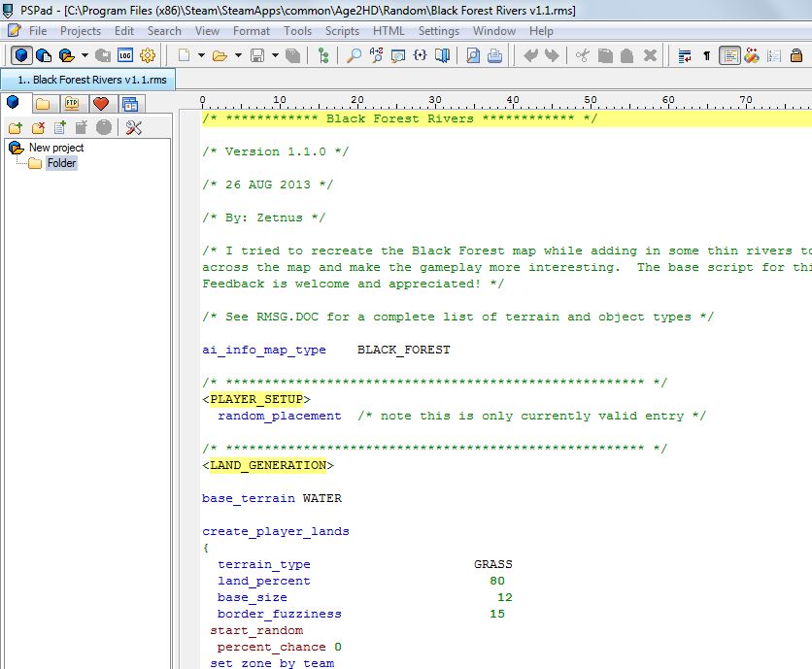Viewport: 812px width, 669px height.
Task: Create a new file with blank page icon
Action: pos(184,55)
